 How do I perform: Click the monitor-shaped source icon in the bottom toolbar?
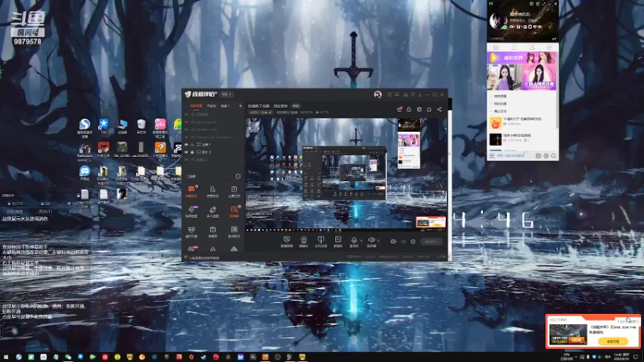click(x=287, y=241)
